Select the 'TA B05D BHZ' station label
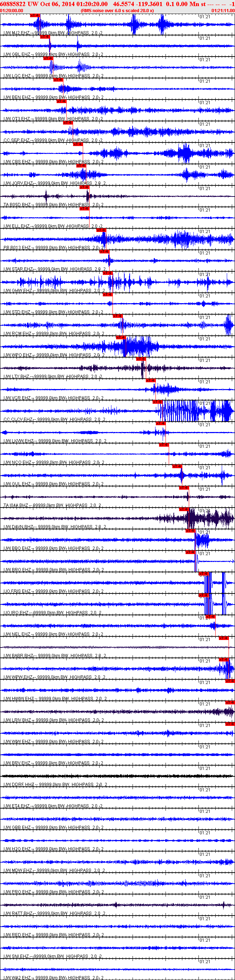This screenshot has height=980, width=235. [17, 205]
